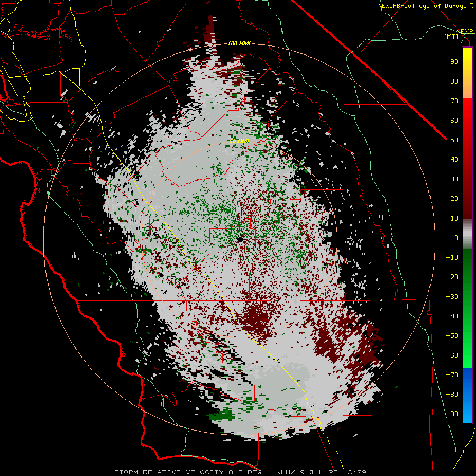Image resolution: width=476 pixels, height=476 pixels.
Task: Click the 10 value on the velocity scale
Action: tap(454, 218)
